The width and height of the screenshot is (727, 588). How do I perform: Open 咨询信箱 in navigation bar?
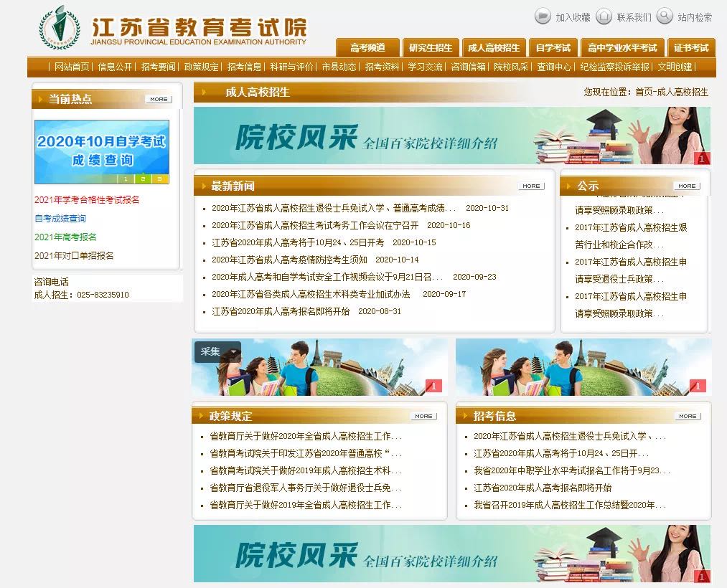469,67
